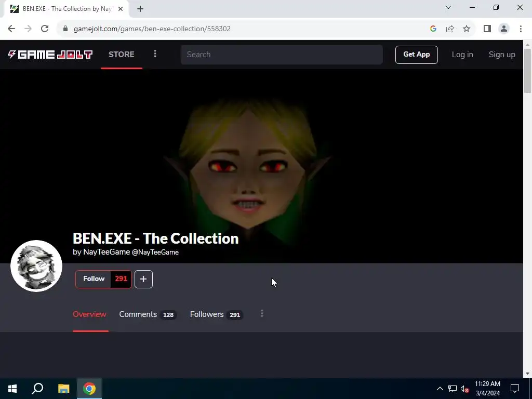Show hidden system tray icons
Screen dimensions: 532x399
440,389
